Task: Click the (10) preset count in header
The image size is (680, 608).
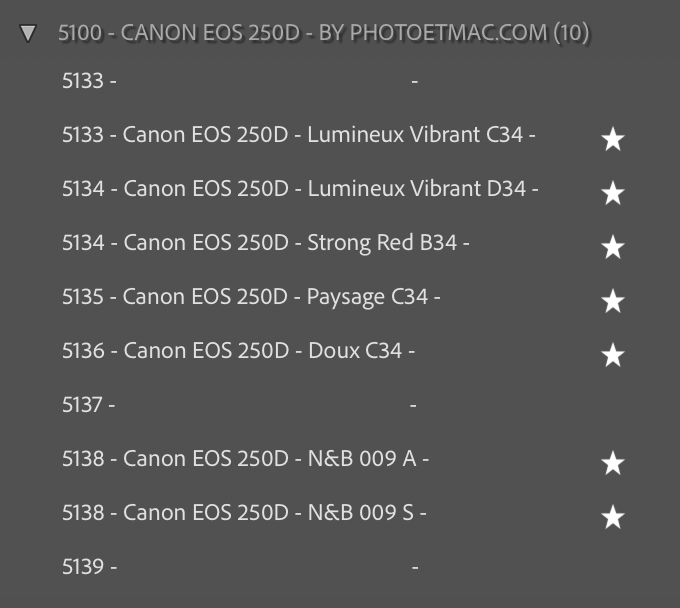Action: point(571,33)
